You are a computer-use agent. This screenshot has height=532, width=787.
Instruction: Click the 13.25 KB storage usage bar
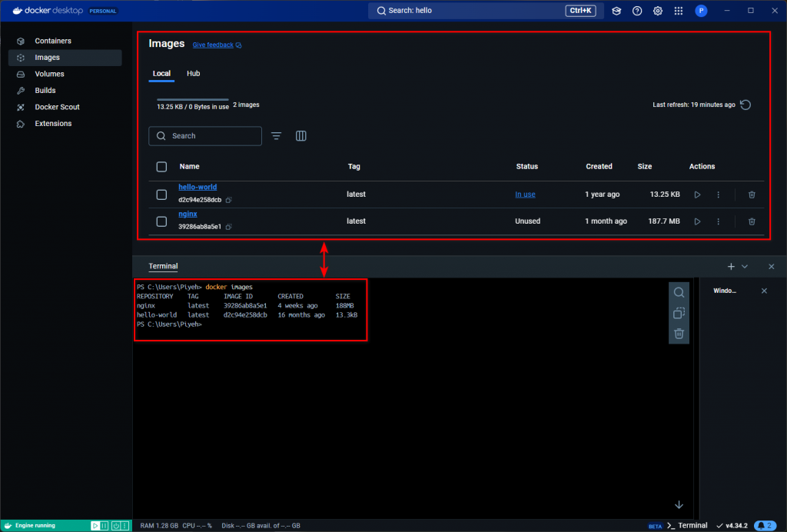point(193,100)
